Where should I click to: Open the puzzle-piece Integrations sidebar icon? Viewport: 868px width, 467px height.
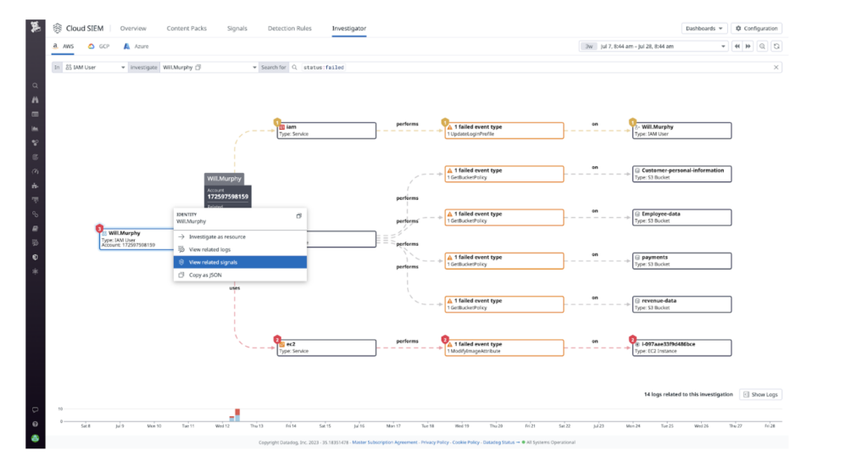tap(36, 186)
